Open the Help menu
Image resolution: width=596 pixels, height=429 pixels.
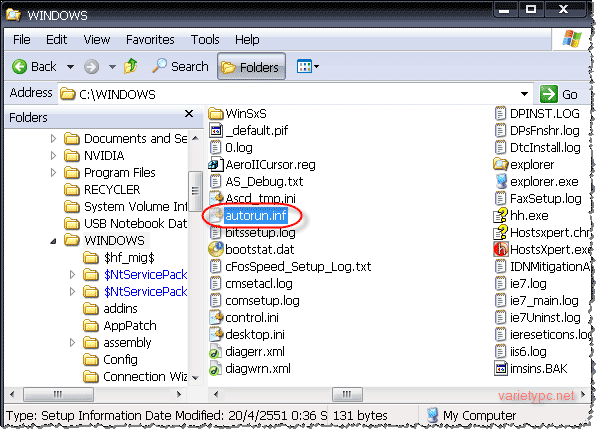[x=247, y=40]
